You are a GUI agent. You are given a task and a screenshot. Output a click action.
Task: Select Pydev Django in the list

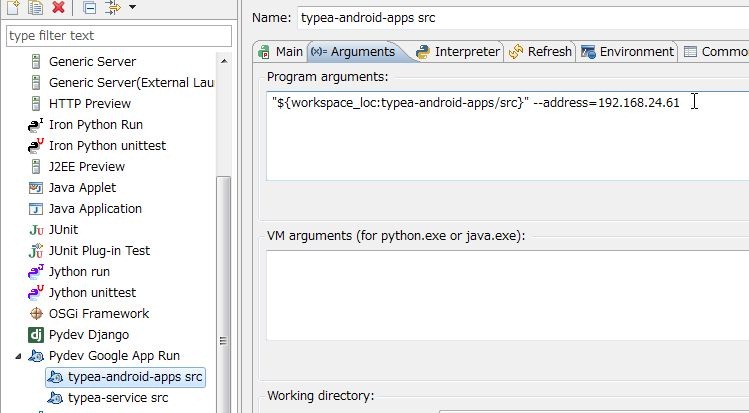click(88, 335)
